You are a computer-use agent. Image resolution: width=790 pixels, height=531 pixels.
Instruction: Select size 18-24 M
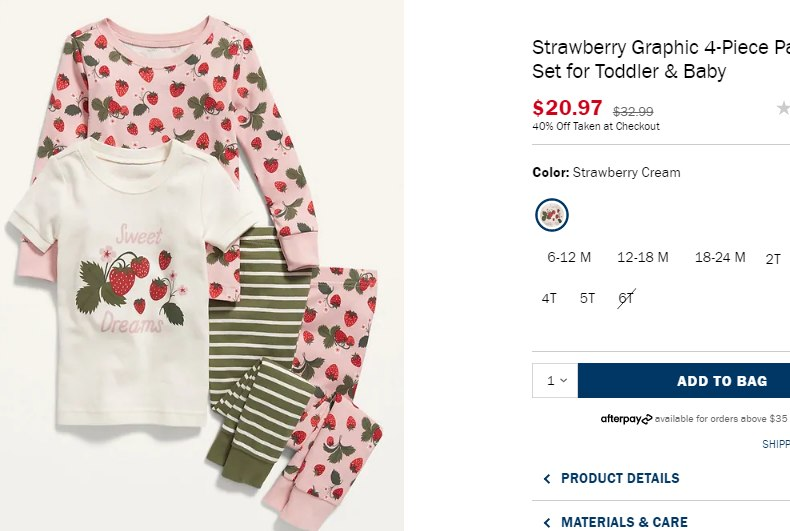pos(720,258)
